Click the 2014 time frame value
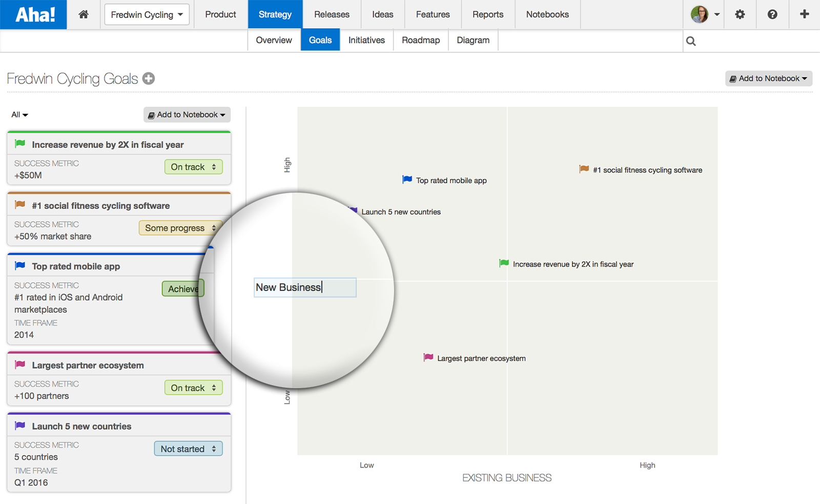The height and width of the screenshot is (504, 820). [24, 335]
